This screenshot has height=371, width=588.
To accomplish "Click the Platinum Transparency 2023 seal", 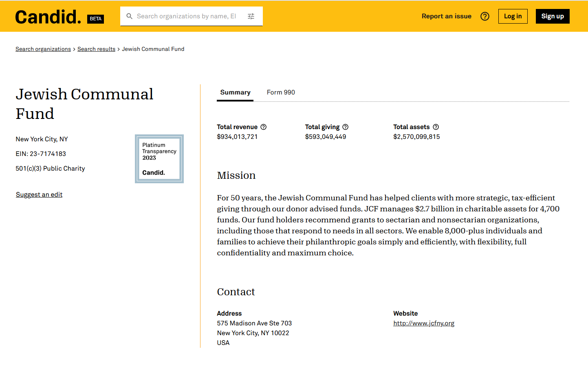I will (x=159, y=159).
